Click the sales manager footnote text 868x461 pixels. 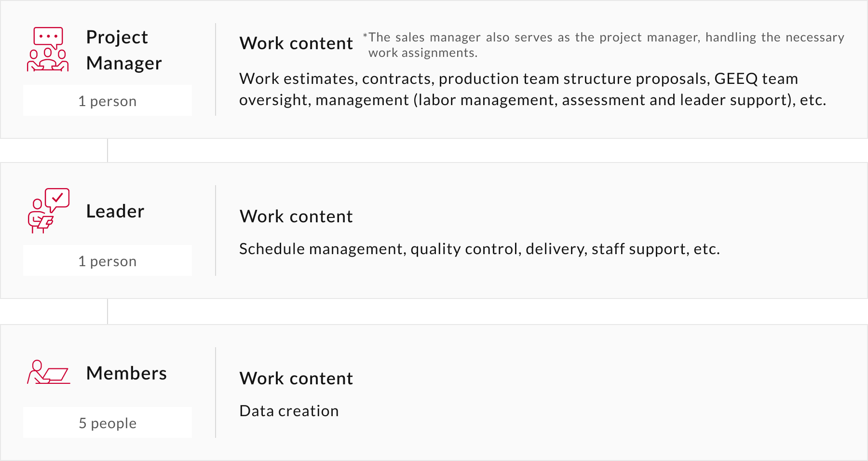click(603, 45)
